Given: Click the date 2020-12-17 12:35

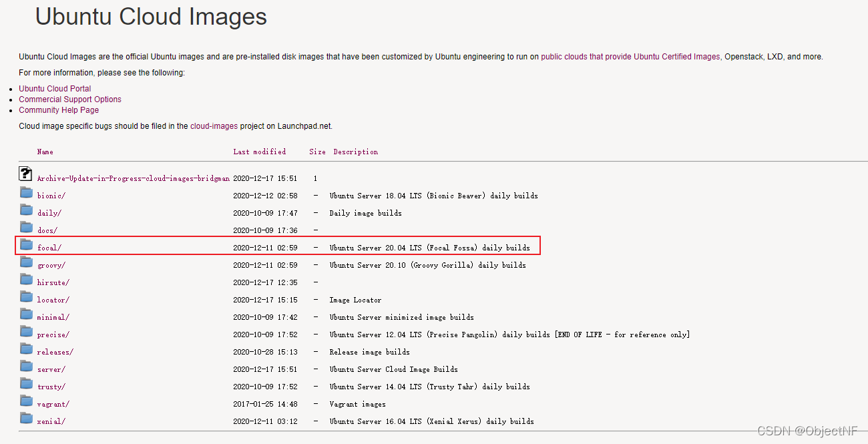Looking at the screenshot, I should coord(265,282).
